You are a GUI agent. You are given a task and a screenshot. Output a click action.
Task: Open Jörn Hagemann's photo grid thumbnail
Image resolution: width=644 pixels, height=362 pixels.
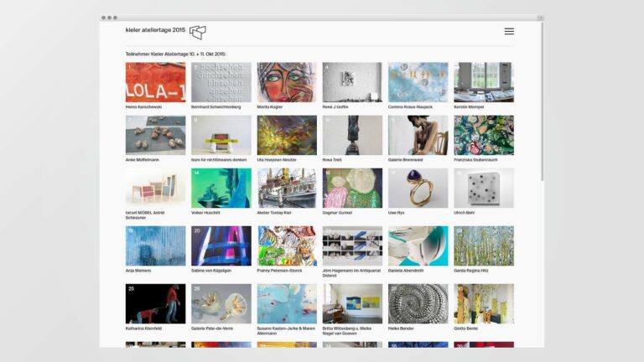(352, 246)
